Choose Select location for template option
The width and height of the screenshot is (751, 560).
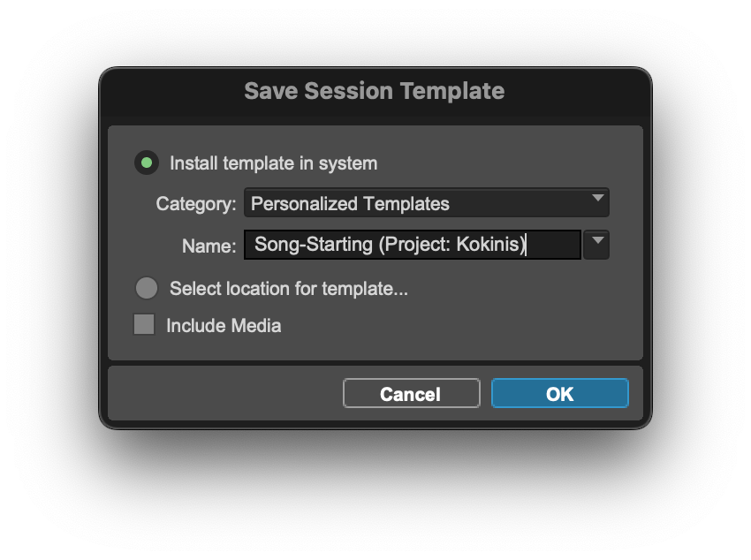point(144,288)
